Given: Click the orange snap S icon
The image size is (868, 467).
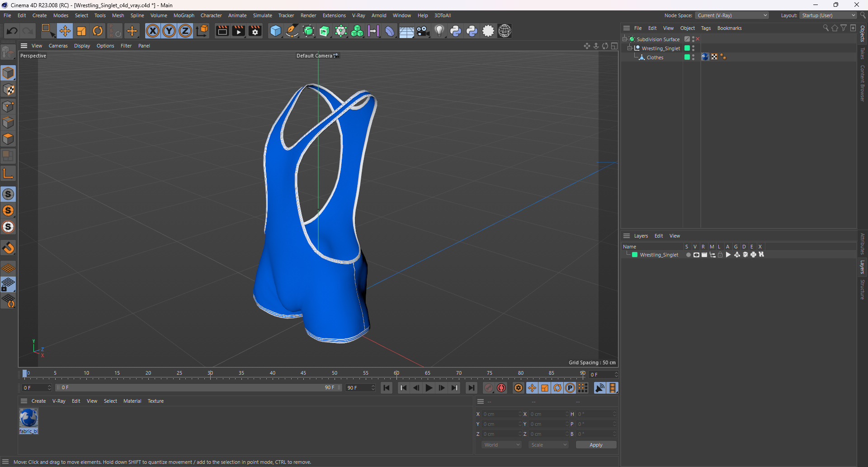Looking at the screenshot, I should [x=8, y=210].
